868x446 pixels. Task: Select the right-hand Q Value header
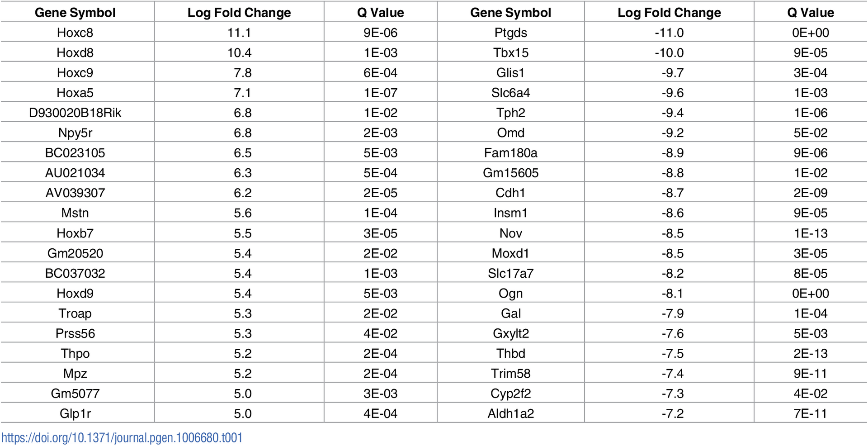click(x=811, y=13)
